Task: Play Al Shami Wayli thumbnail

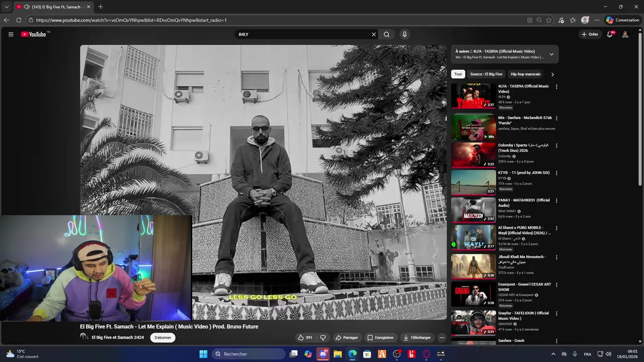Action: 473,237
